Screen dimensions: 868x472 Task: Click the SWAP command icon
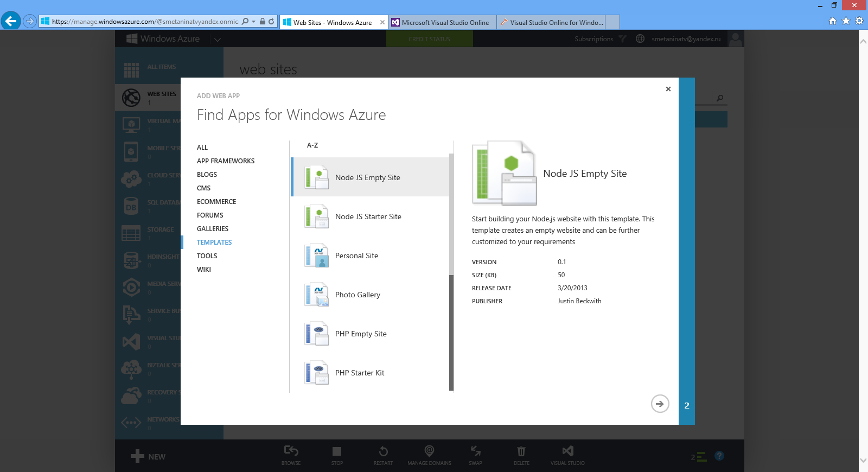point(475,451)
